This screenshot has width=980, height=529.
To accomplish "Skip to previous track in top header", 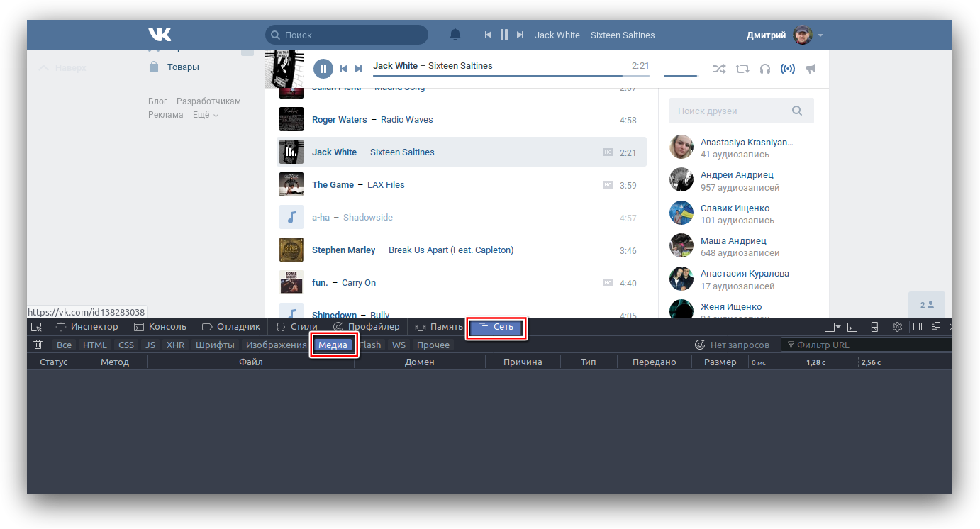I will pos(488,35).
